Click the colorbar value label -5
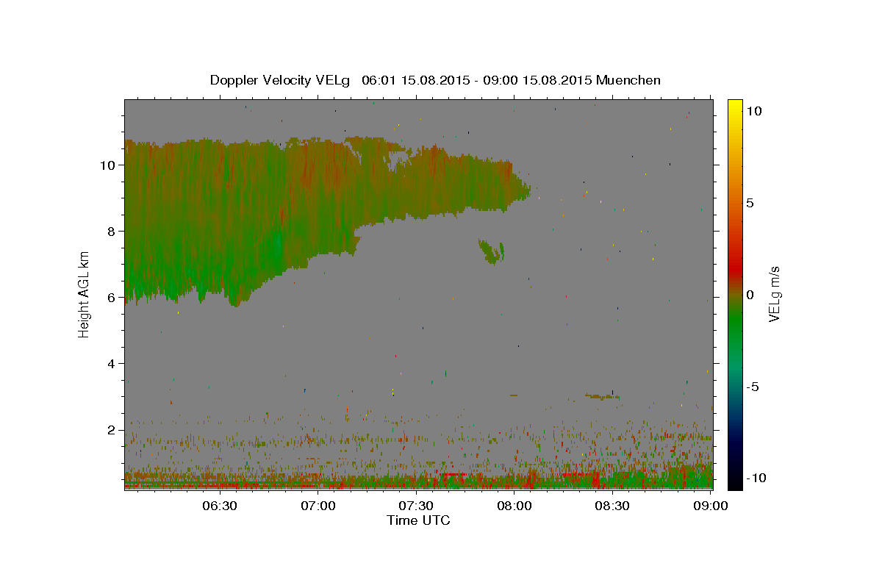 point(753,387)
